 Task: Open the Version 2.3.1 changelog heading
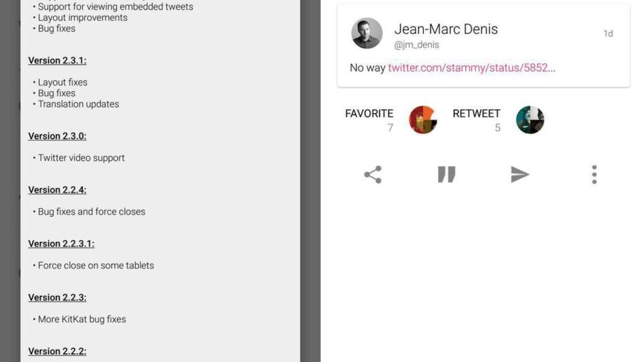click(58, 60)
